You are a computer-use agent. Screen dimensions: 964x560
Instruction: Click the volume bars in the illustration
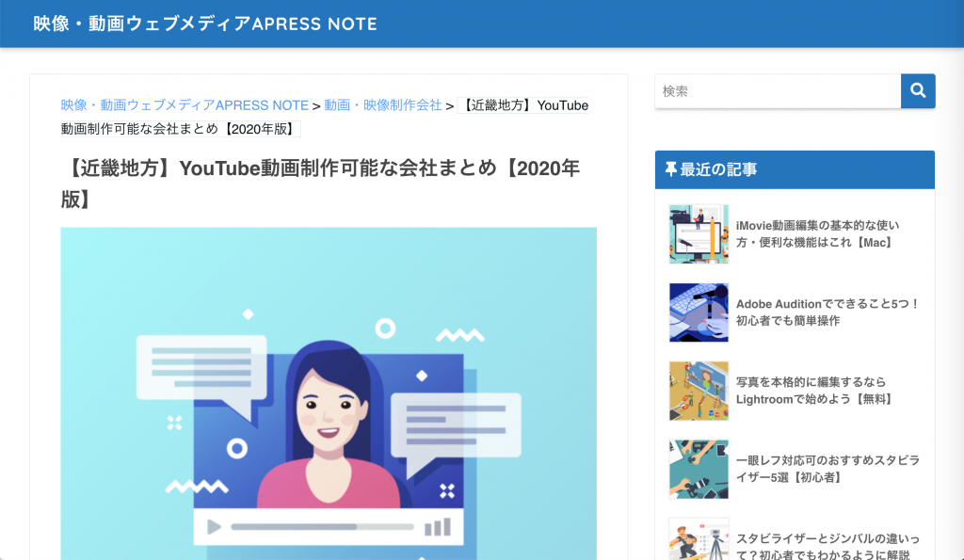(x=437, y=527)
